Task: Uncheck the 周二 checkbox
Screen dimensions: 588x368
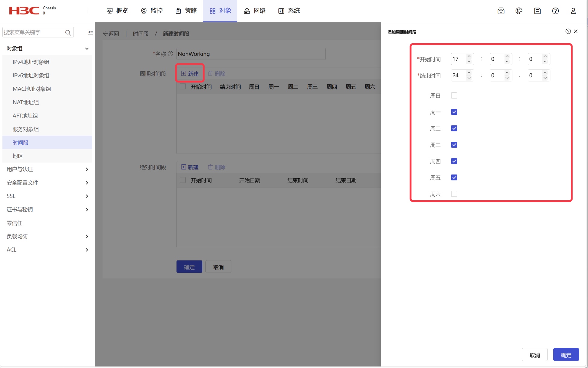Action: coord(454,128)
